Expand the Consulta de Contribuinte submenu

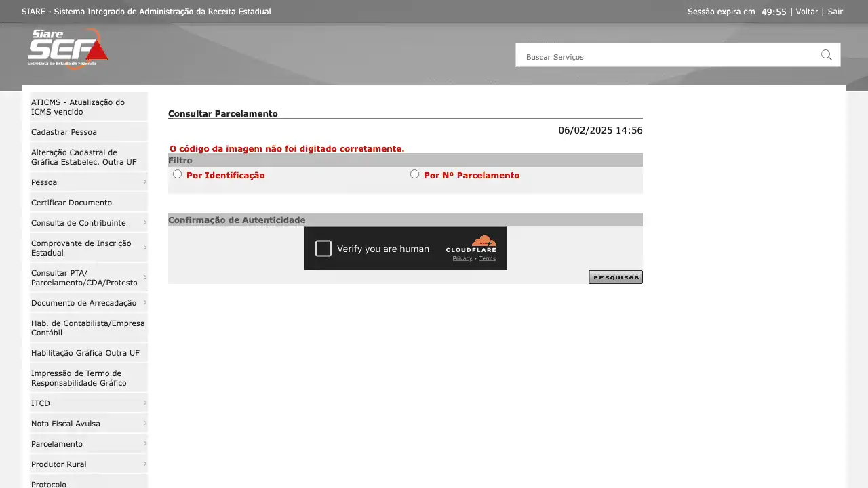(x=144, y=223)
